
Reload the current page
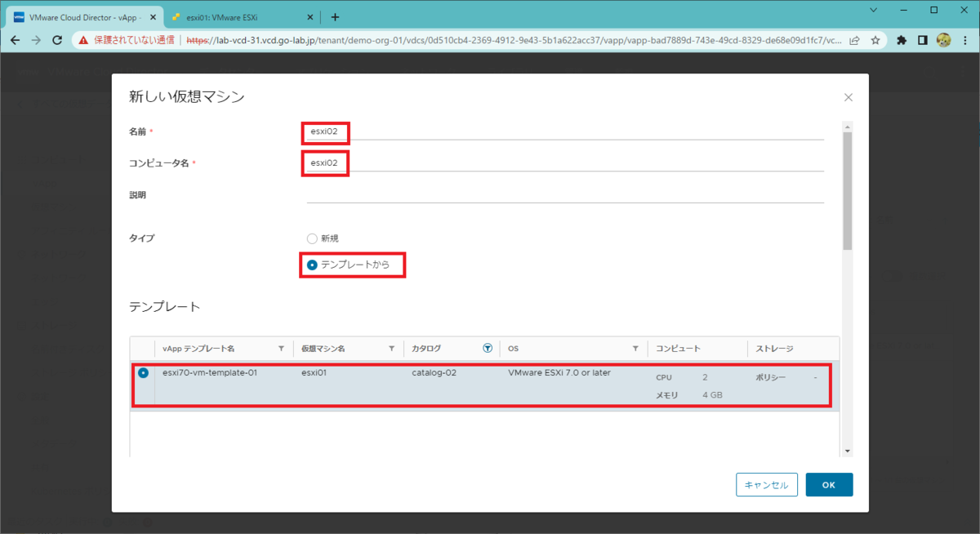pyautogui.click(x=57, y=40)
